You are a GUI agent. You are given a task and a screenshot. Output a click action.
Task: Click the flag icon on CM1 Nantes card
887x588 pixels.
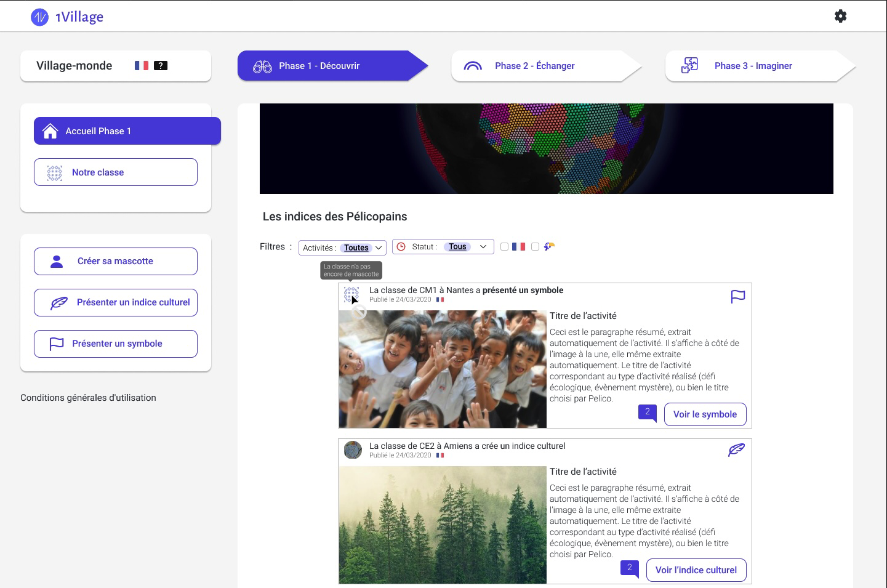[x=737, y=297]
